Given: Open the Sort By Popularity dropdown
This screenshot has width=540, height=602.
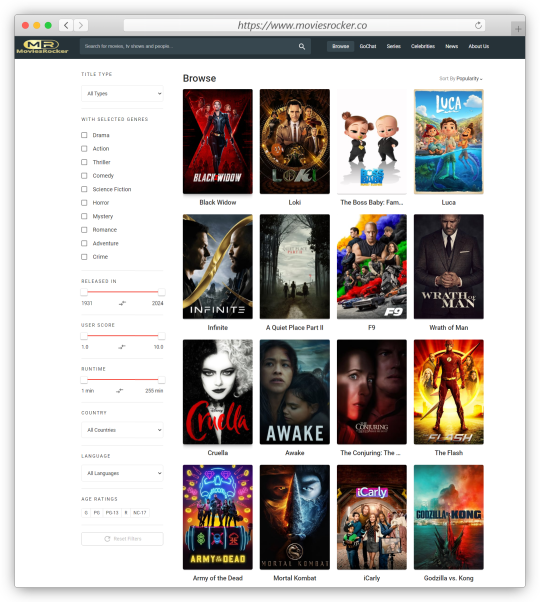Looking at the screenshot, I should click(461, 79).
